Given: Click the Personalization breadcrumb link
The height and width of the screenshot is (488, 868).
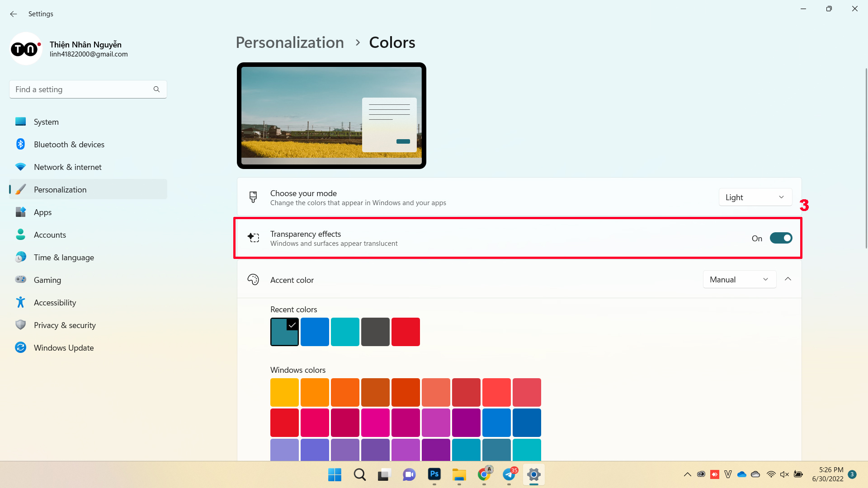Looking at the screenshot, I should pos(290,42).
